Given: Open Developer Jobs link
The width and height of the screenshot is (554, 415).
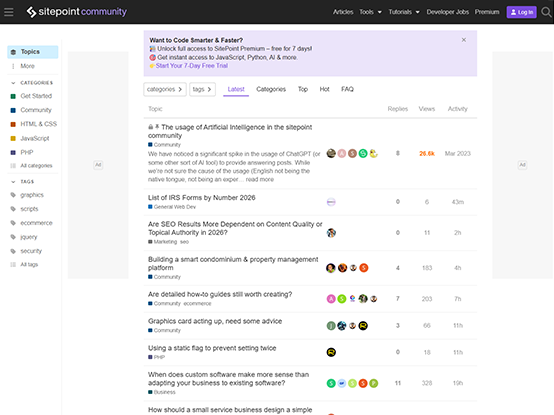Looking at the screenshot, I should coord(448,12).
